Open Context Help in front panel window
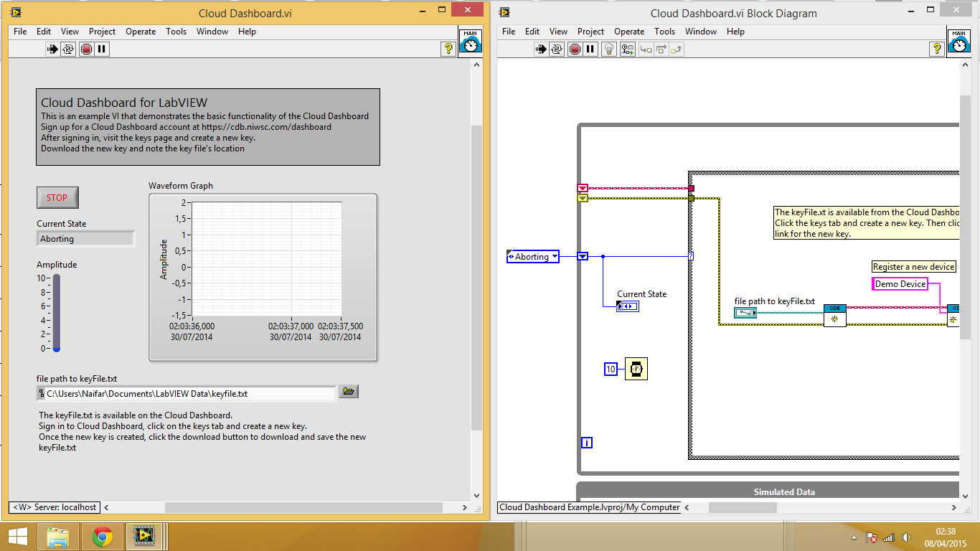 pyautogui.click(x=448, y=49)
